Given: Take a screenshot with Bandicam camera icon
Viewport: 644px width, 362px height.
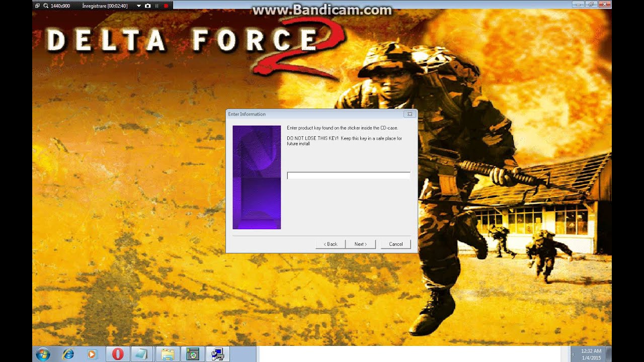Looking at the screenshot, I should coord(147,6).
